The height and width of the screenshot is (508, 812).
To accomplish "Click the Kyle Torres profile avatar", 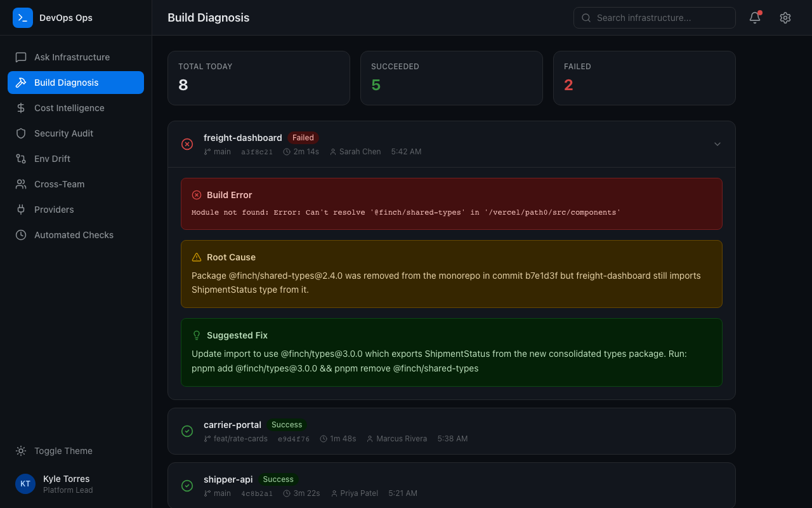I will pos(25,484).
